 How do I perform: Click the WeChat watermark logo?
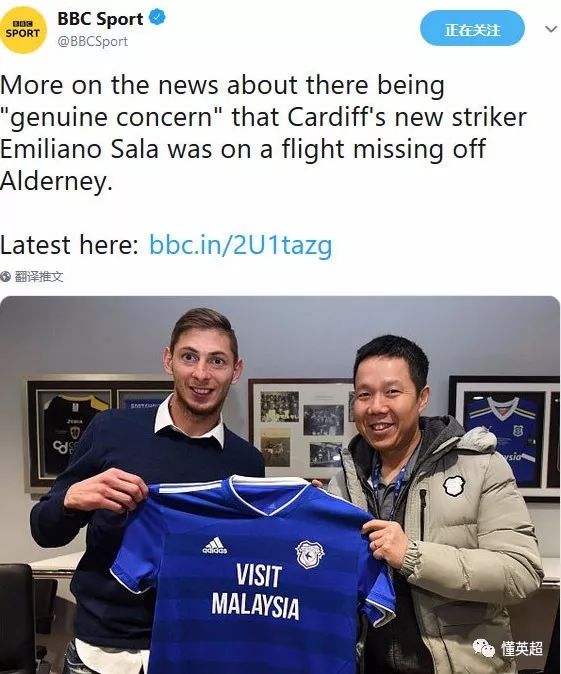[x=484, y=648]
